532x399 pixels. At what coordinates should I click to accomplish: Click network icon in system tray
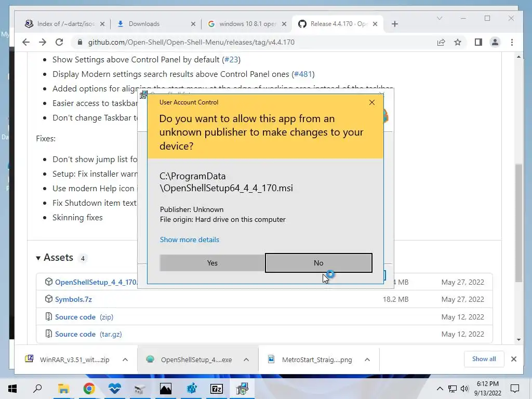point(453,389)
